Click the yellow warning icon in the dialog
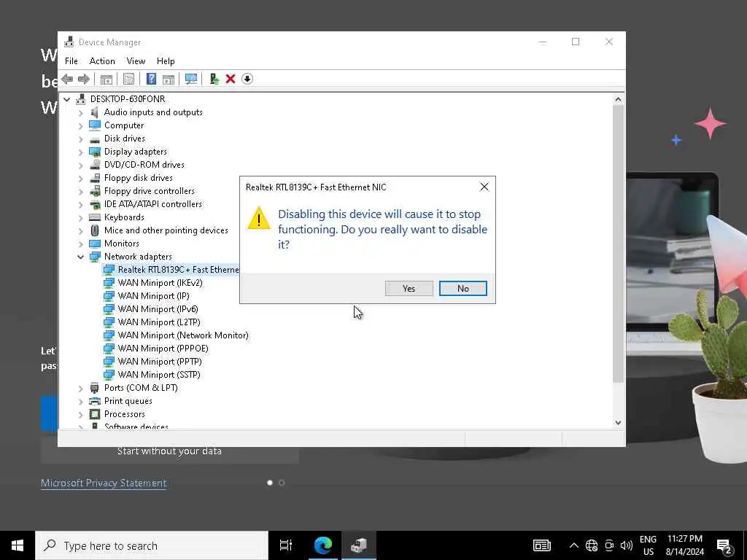747x560 pixels. point(259,218)
